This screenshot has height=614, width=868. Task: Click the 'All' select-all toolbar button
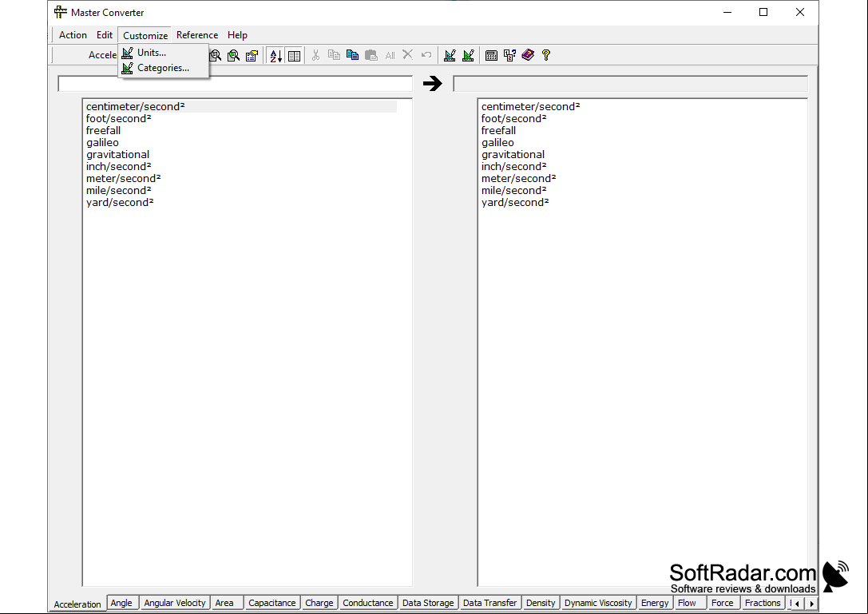[390, 55]
